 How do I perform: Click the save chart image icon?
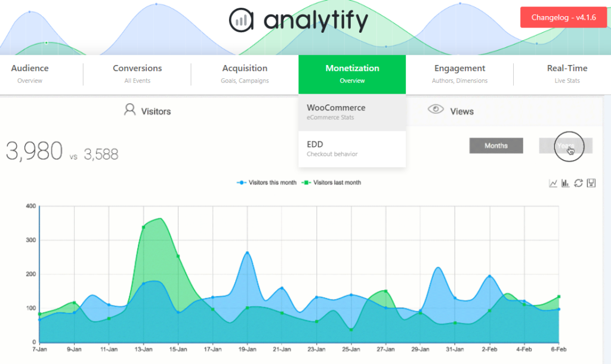click(x=591, y=183)
